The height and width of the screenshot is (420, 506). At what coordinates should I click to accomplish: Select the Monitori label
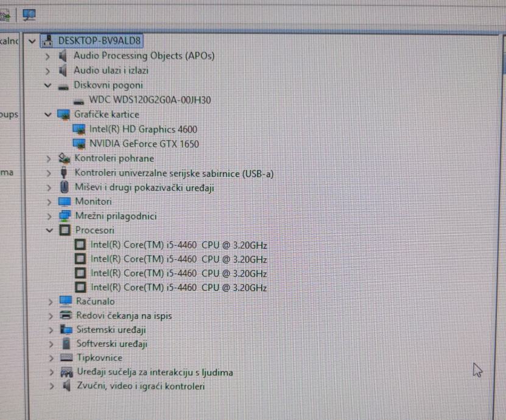coord(94,201)
